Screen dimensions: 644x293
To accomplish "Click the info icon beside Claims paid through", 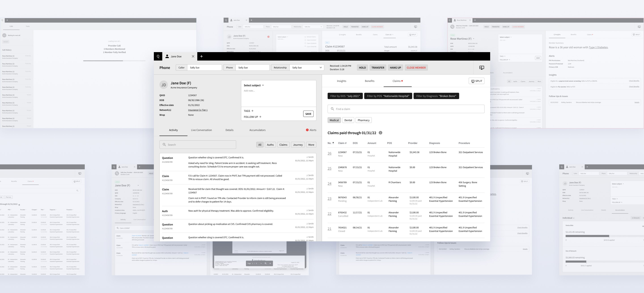I will point(380,133).
